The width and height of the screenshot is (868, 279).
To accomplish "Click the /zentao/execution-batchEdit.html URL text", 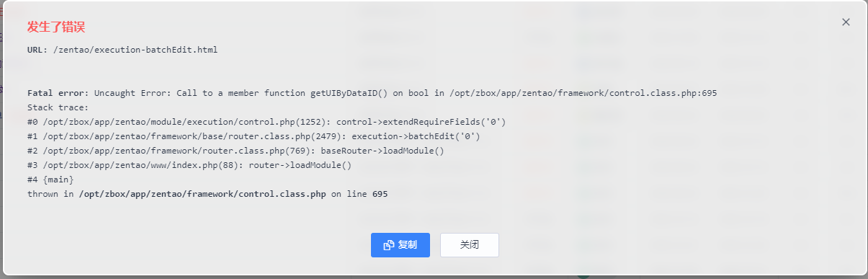I will tap(135, 50).
